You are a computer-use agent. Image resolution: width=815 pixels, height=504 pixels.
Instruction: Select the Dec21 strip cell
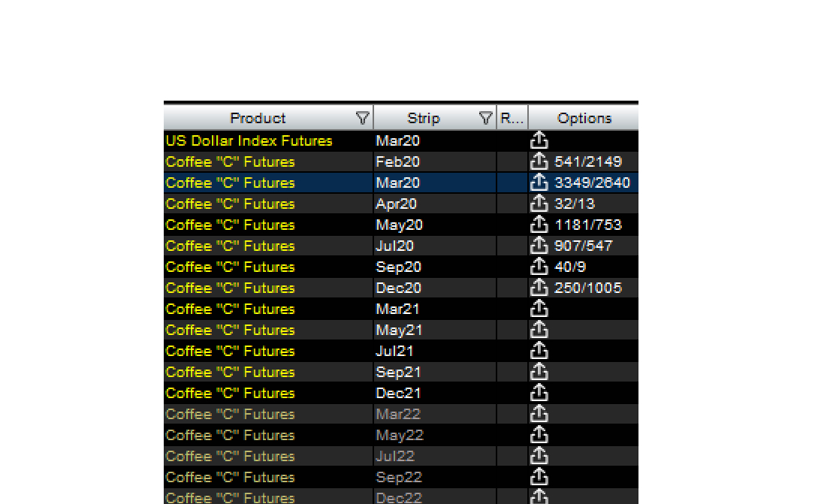434,394
